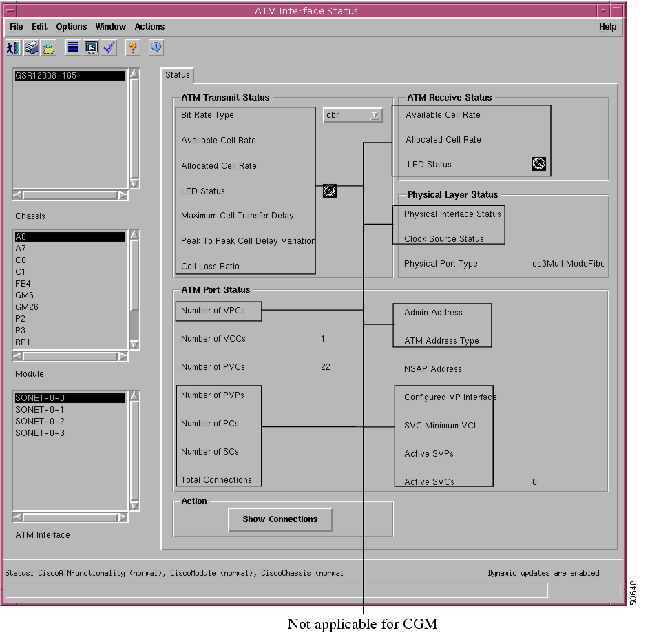Image resolution: width=661 pixels, height=644 pixels.
Task: Open the Help menu
Action: (x=607, y=27)
